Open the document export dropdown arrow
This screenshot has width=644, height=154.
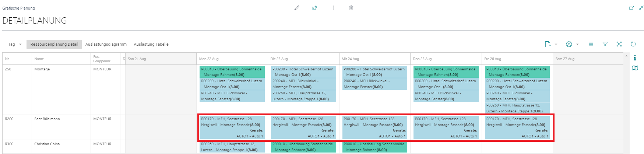pyautogui.click(x=556, y=45)
